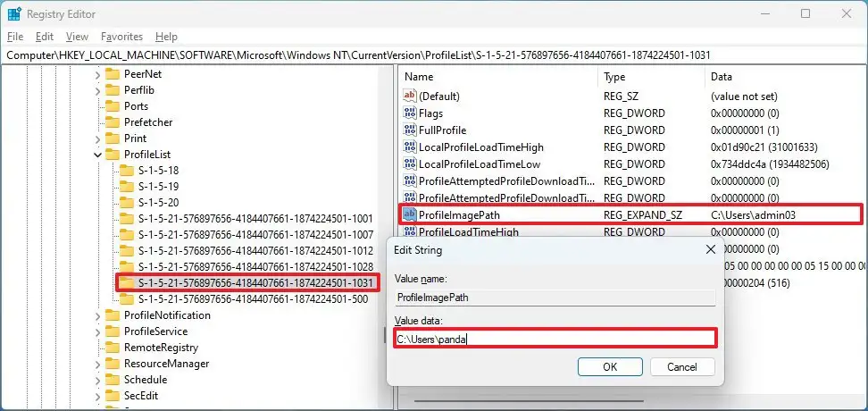Select the ProfileImagePath value name
Screen dimensions: 868x411
[460, 215]
